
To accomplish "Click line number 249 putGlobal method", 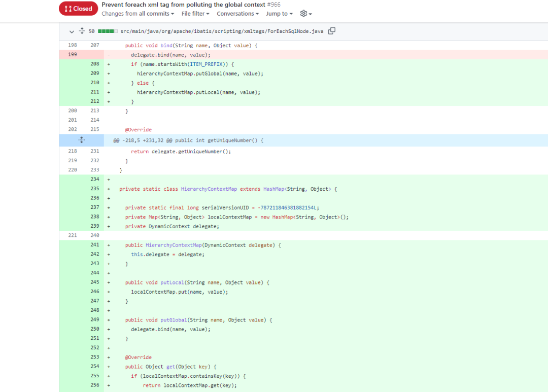I will pos(95,319).
